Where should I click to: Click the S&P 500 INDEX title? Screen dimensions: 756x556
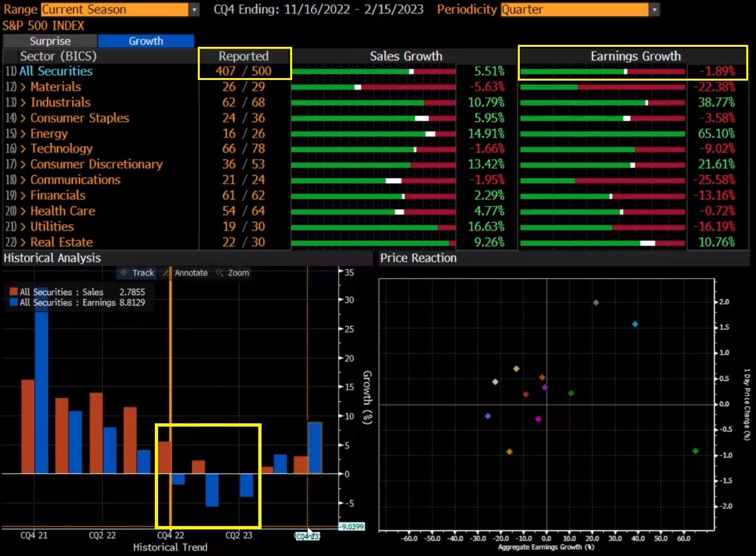(44, 25)
